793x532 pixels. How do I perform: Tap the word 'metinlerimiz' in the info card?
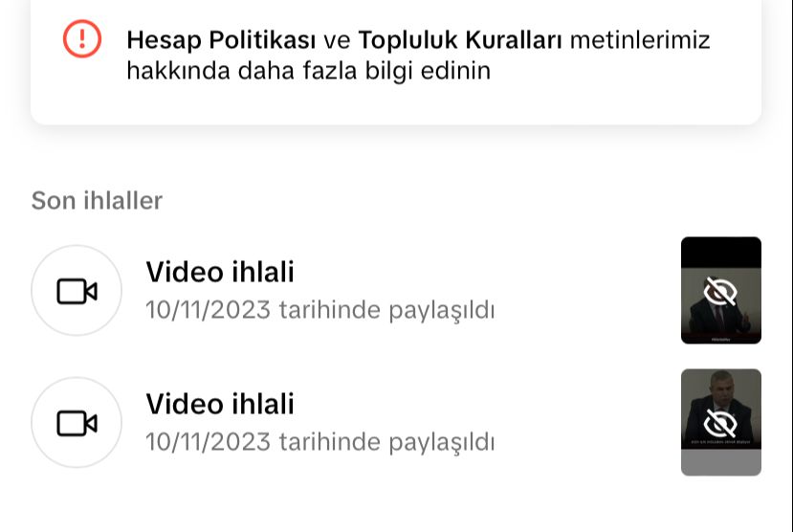(640, 39)
